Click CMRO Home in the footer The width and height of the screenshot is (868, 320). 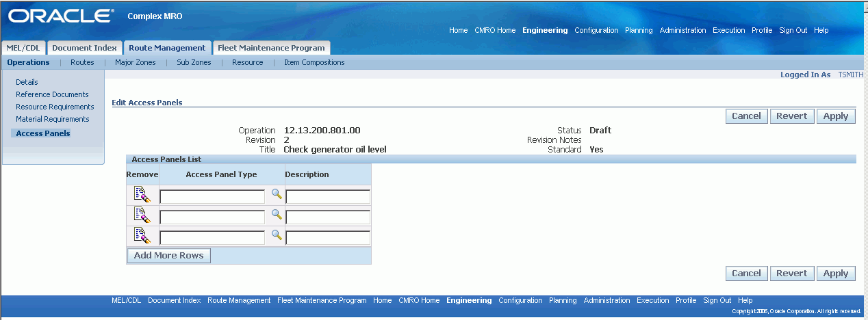[419, 300]
